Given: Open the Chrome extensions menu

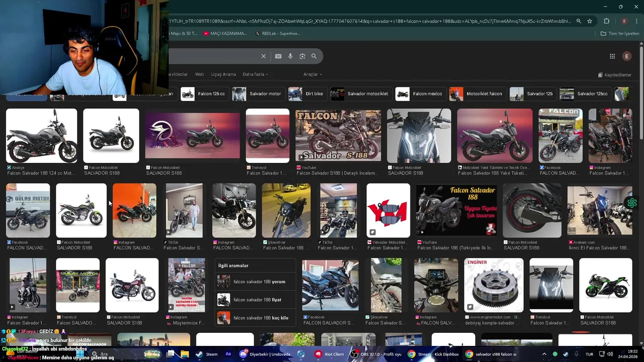Looking at the screenshot, I should click(x=606, y=21).
